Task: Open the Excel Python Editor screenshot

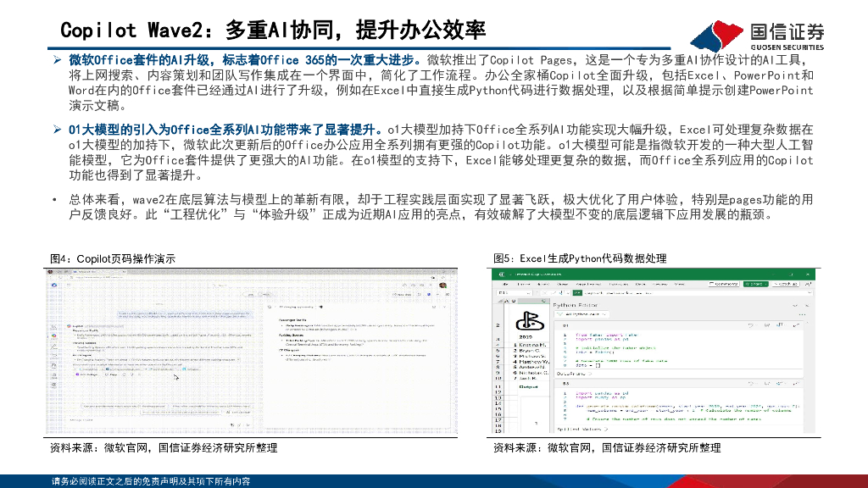Action: click(x=654, y=352)
